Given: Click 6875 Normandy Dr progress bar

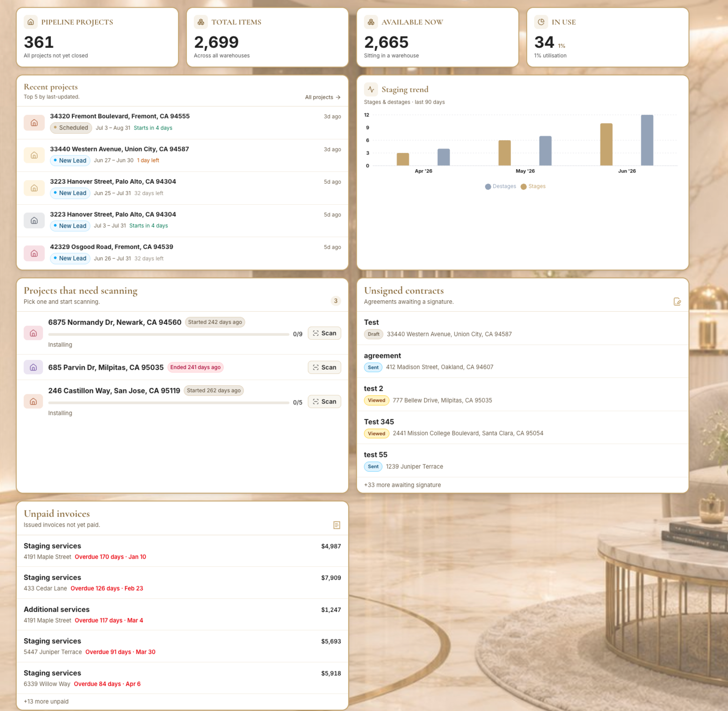Looking at the screenshot, I should click(x=169, y=334).
